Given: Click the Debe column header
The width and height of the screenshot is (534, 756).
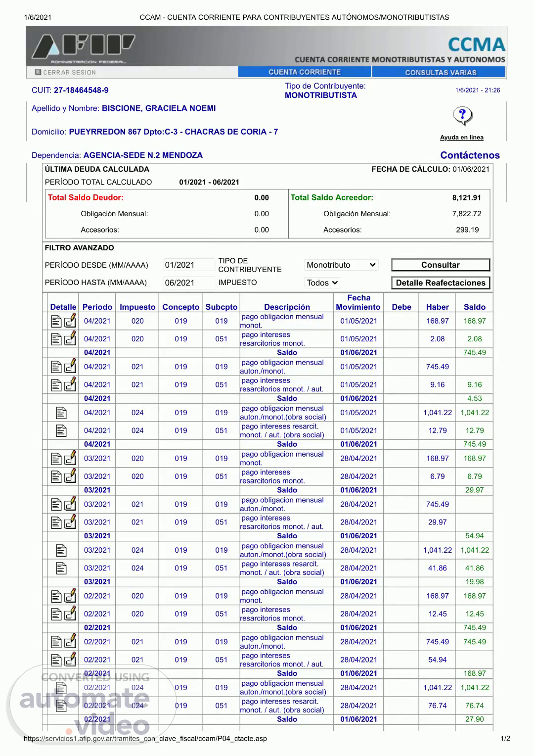Looking at the screenshot, I should [x=401, y=307].
